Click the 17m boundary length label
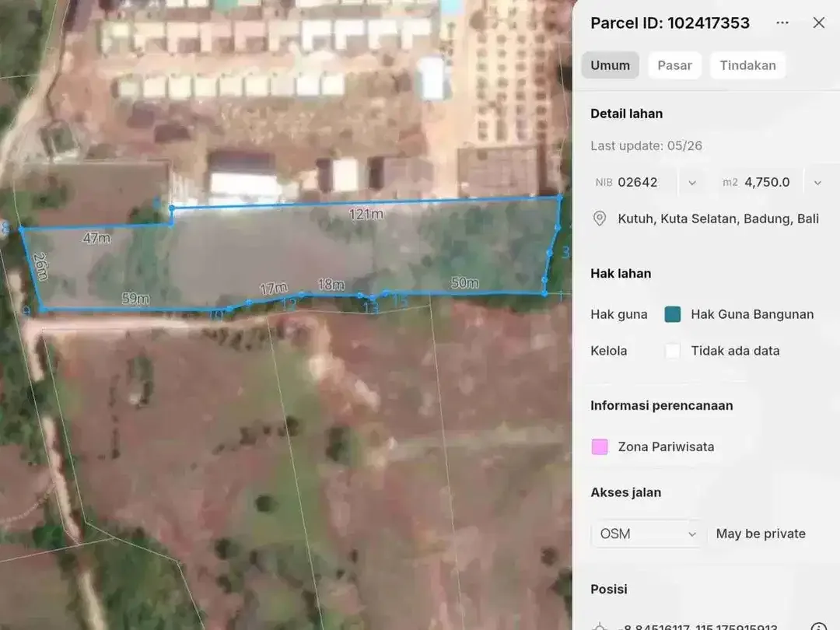The width and height of the screenshot is (840, 630). point(274,289)
